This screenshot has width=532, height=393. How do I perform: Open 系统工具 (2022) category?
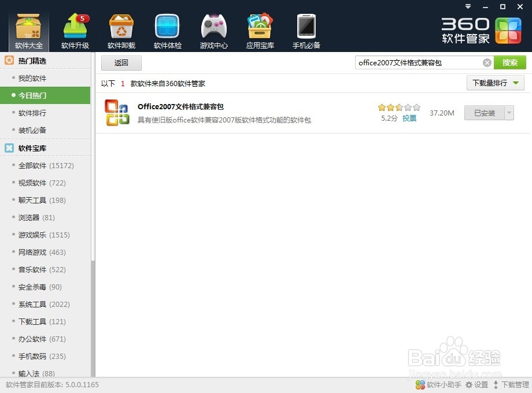tap(45, 304)
